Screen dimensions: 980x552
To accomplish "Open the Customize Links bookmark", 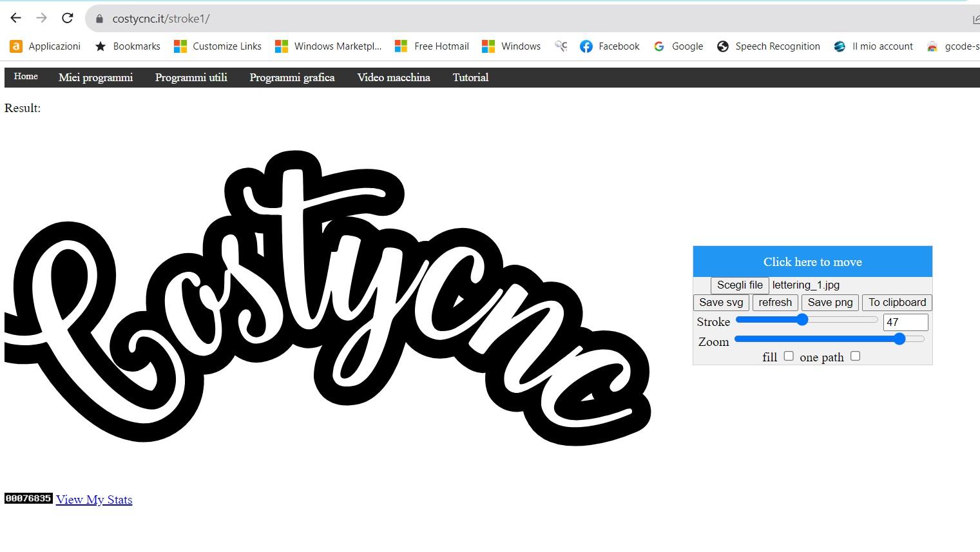I will 218,46.
